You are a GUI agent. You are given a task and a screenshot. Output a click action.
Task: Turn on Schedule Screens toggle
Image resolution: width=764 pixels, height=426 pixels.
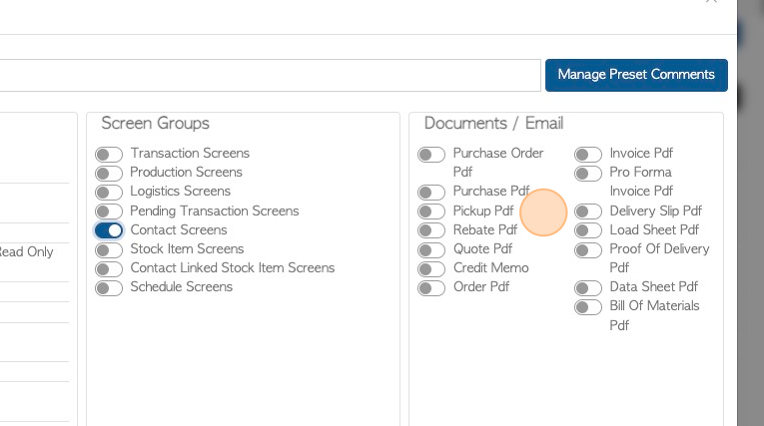109,288
